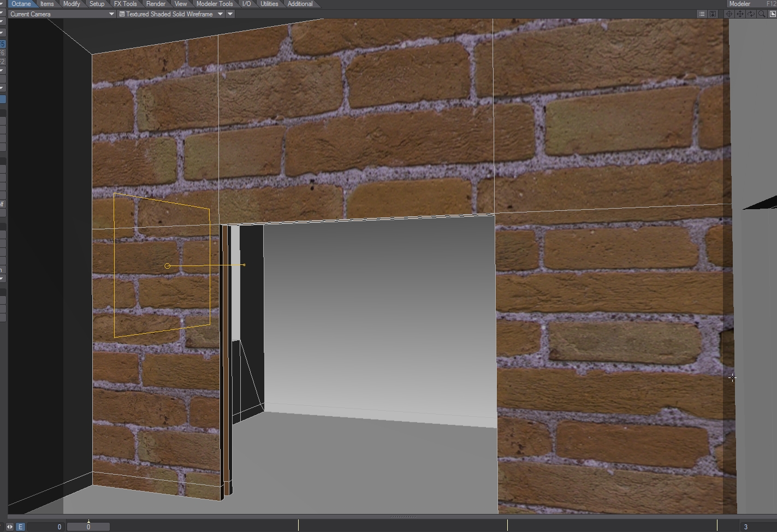Click the center view crosshair icon
This screenshot has height=532, width=777.
[729, 14]
